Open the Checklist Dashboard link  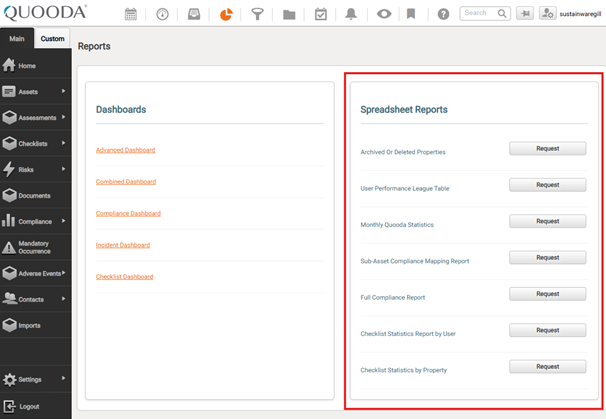pyautogui.click(x=124, y=277)
